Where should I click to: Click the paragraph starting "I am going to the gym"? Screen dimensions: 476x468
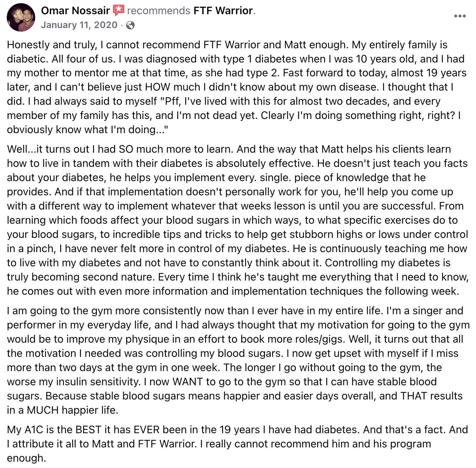coord(238,360)
